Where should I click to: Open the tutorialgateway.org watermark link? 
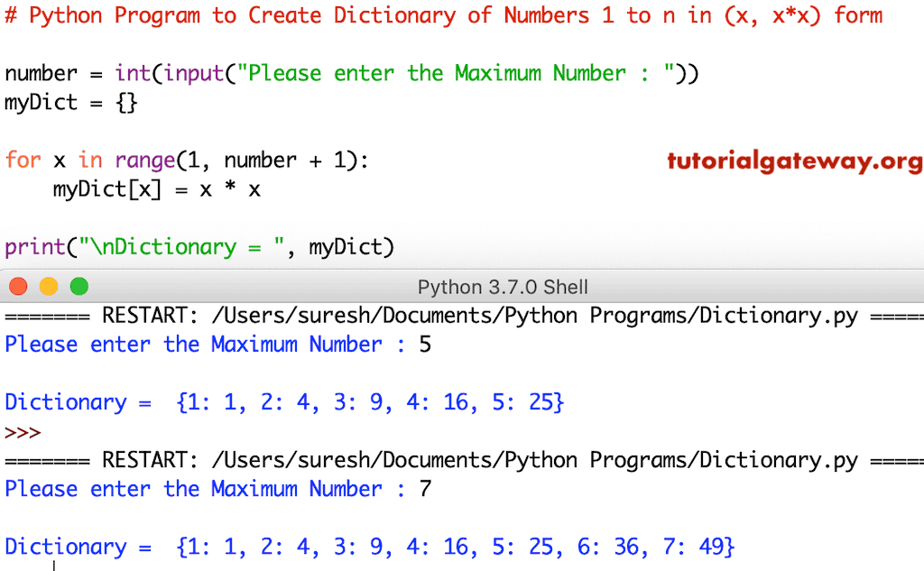pyautogui.click(x=794, y=162)
